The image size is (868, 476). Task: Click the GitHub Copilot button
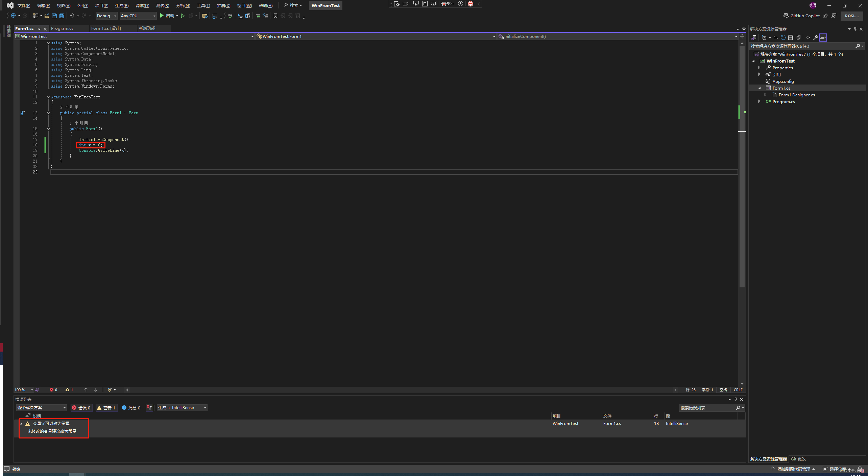click(801, 16)
